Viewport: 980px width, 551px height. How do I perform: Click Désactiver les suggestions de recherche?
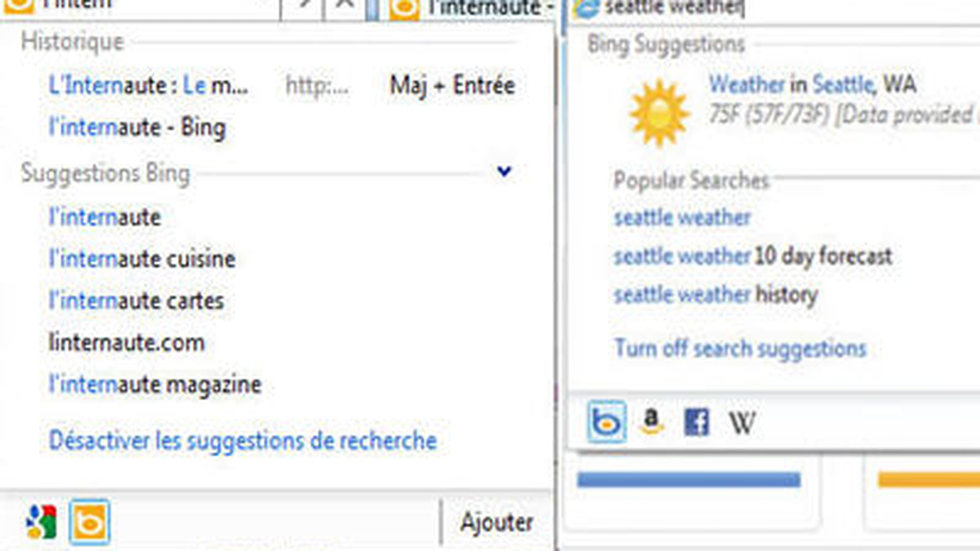point(243,441)
